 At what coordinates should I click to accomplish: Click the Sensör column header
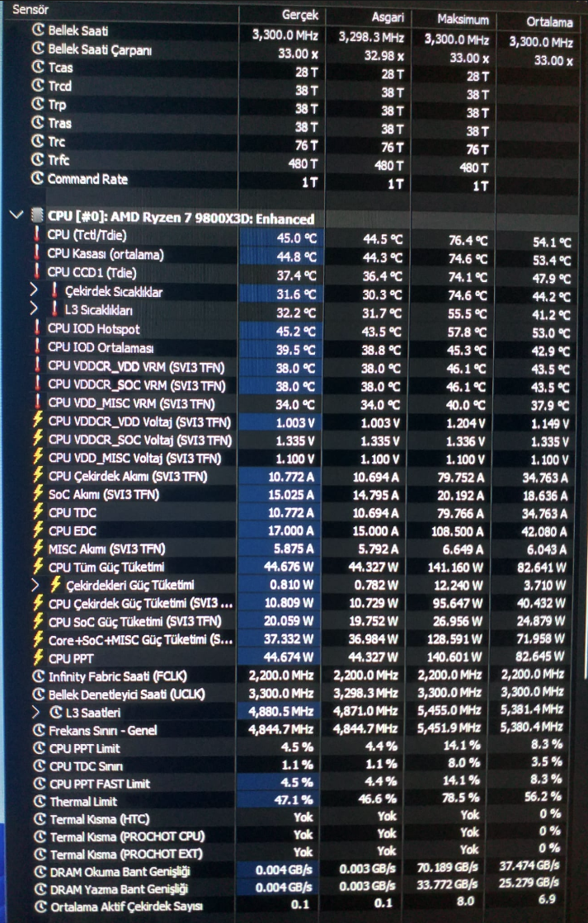pos(31,9)
